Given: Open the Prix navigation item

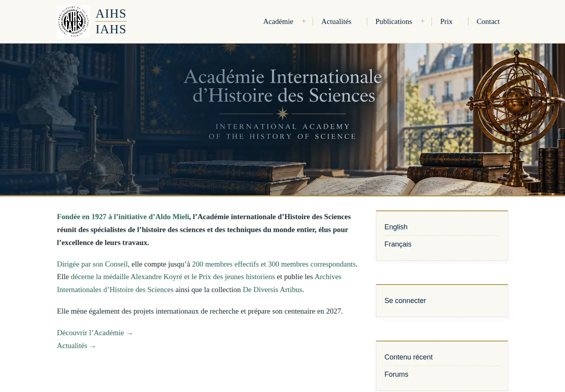Looking at the screenshot, I should point(446,22).
